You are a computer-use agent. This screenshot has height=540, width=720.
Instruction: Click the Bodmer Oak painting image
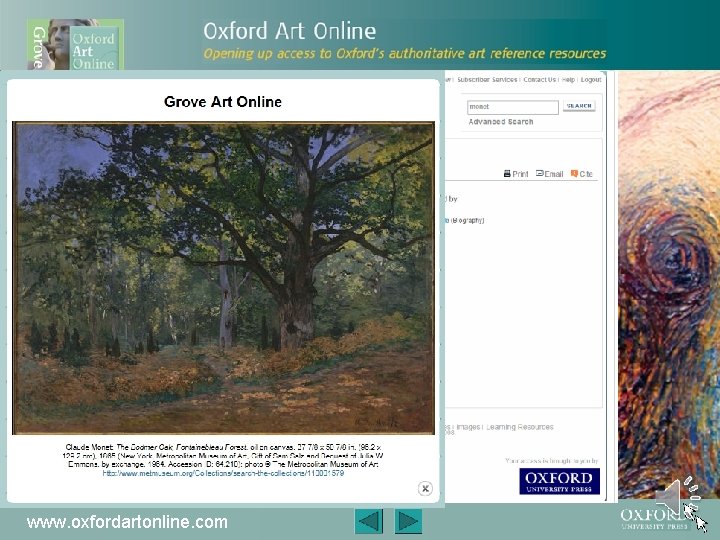pyautogui.click(x=223, y=278)
